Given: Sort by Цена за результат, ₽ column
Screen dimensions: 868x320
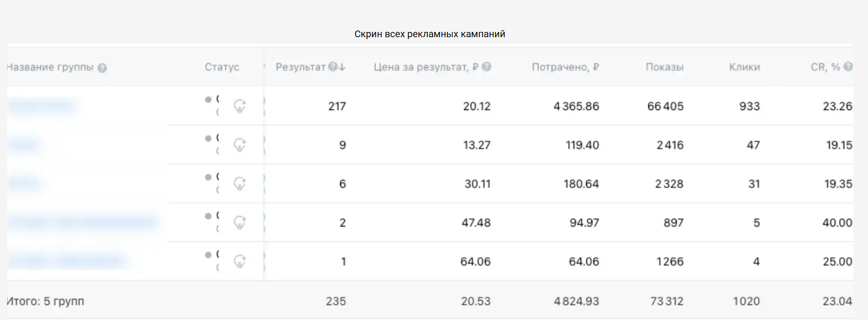Looking at the screenshot, I should 426,67.
